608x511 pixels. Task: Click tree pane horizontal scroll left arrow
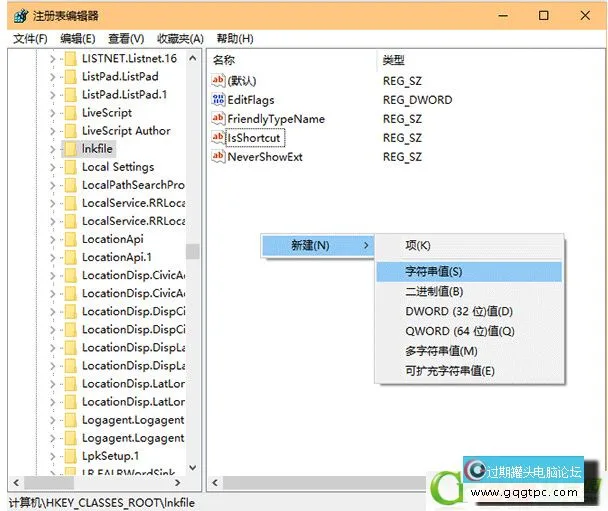point(16,483)
